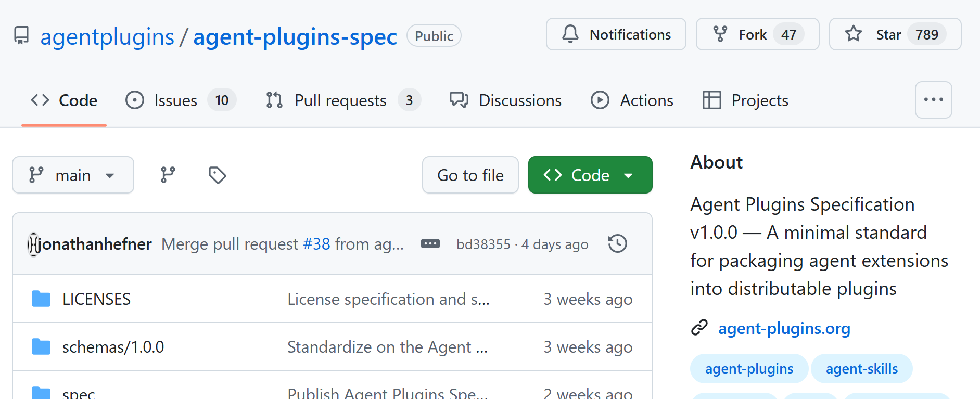Open the agentplugins owner profile link
The height and width of the screenshot is (399, 980).
(x=107, y=36)
